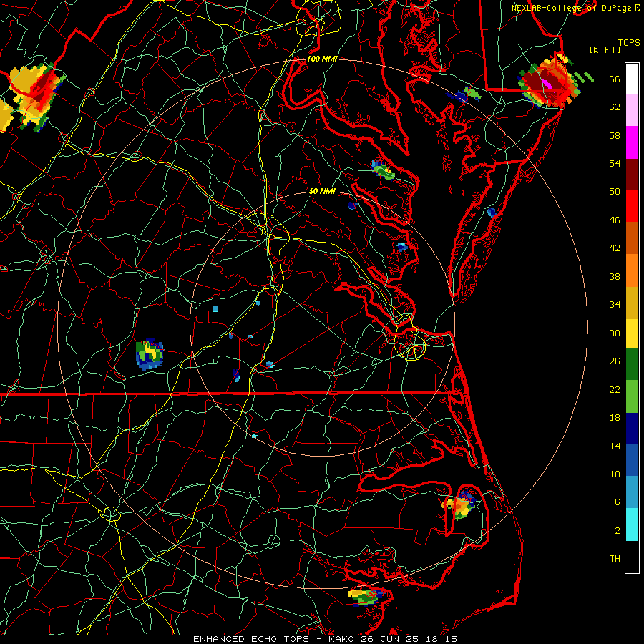Click the yellow-green echo at the bottom of the map
The image size is (644, 644).
pos(365,596)
